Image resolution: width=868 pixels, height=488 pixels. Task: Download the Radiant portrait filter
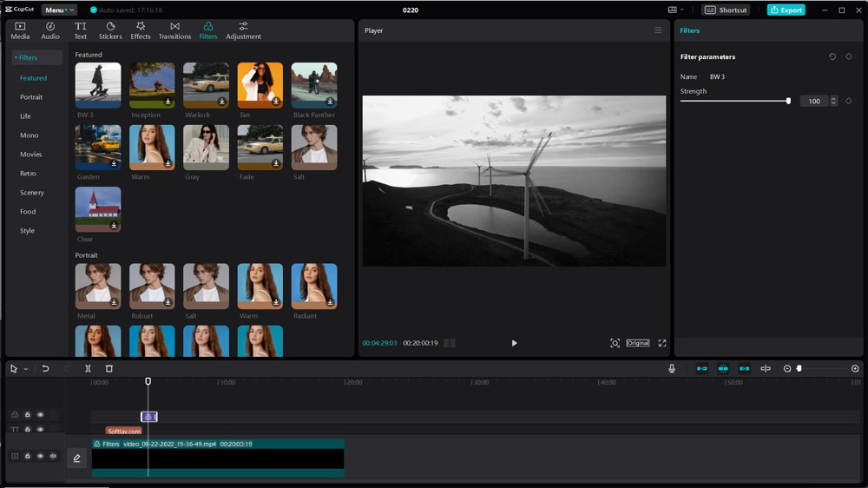click(330, 302)
